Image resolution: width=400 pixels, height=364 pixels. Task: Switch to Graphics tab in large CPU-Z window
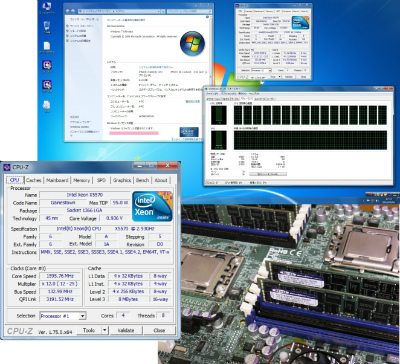[122, 180]
